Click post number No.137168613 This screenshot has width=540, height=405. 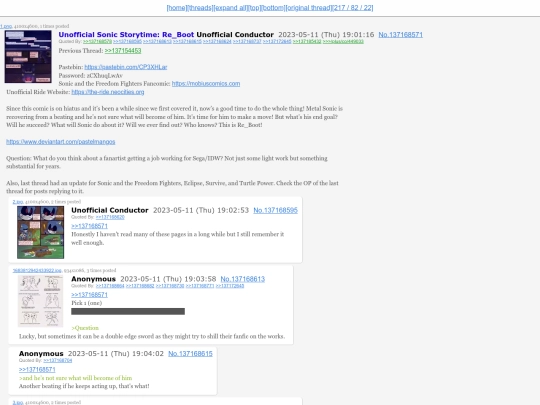pos(243,279)
